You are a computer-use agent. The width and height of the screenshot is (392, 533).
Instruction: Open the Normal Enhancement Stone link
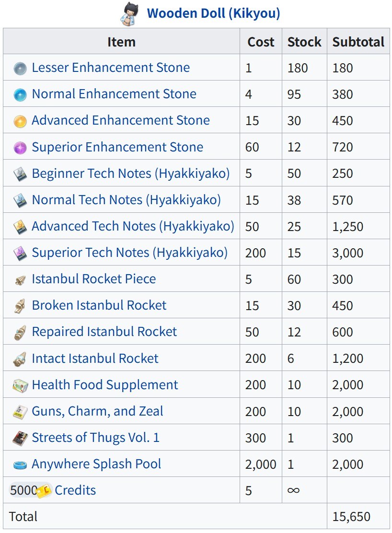(x=114, y=94)
